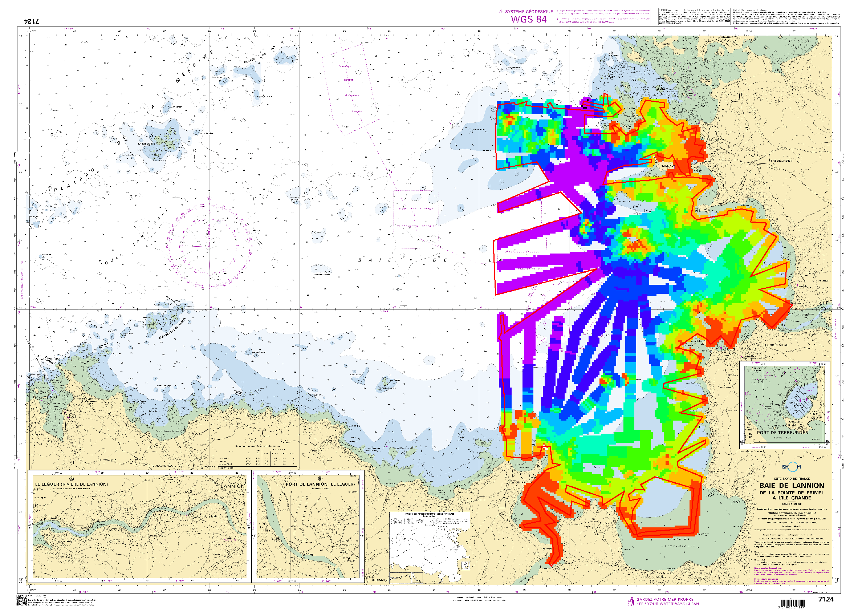Click the chart number 7124 at bottom right
This screenshot has width=858, height=616.
pyautogui.click(x=826, y=599)
